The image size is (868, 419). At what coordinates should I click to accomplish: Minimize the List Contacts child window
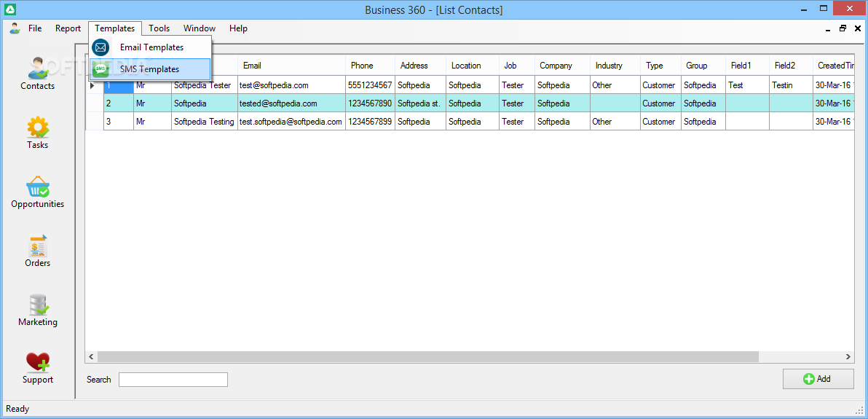coord(828,29)
